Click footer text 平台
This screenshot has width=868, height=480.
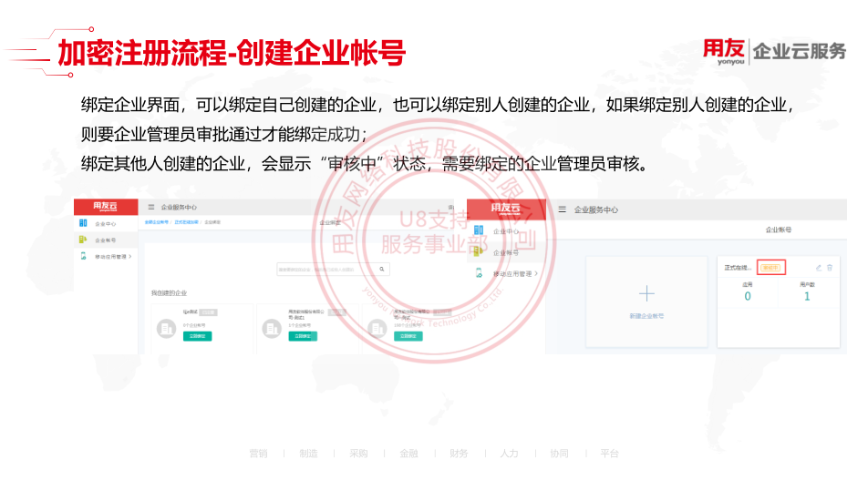point(609,454)
